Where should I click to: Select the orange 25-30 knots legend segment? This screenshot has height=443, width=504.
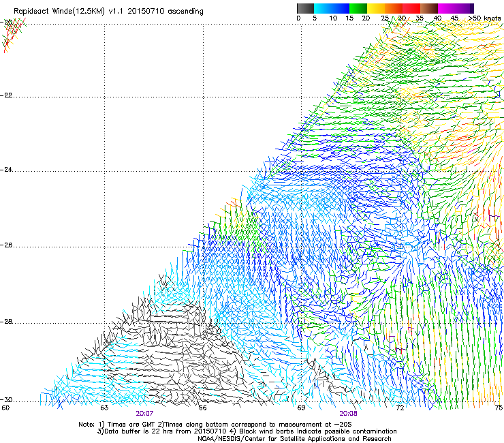(394, 8)
